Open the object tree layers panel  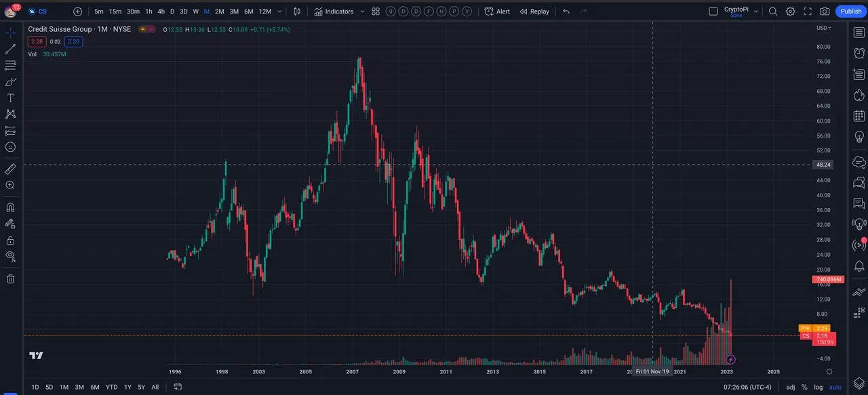pos(859,383)
